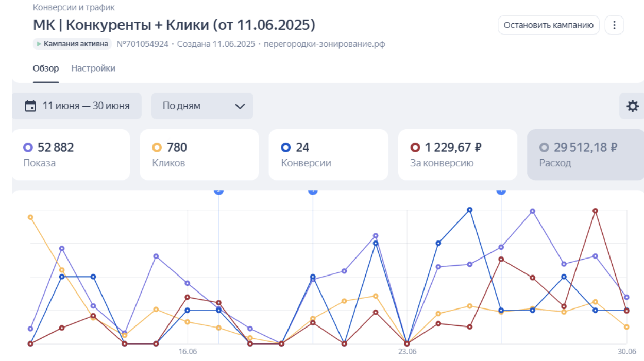This screenshot has width=644, height=361.
Task: Click the chart event marker labeled 2
Action: (x=218, y=191)
